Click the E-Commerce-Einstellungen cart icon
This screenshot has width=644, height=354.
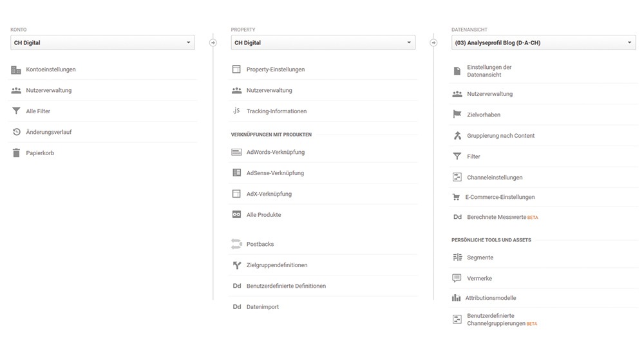pos(456,197)
